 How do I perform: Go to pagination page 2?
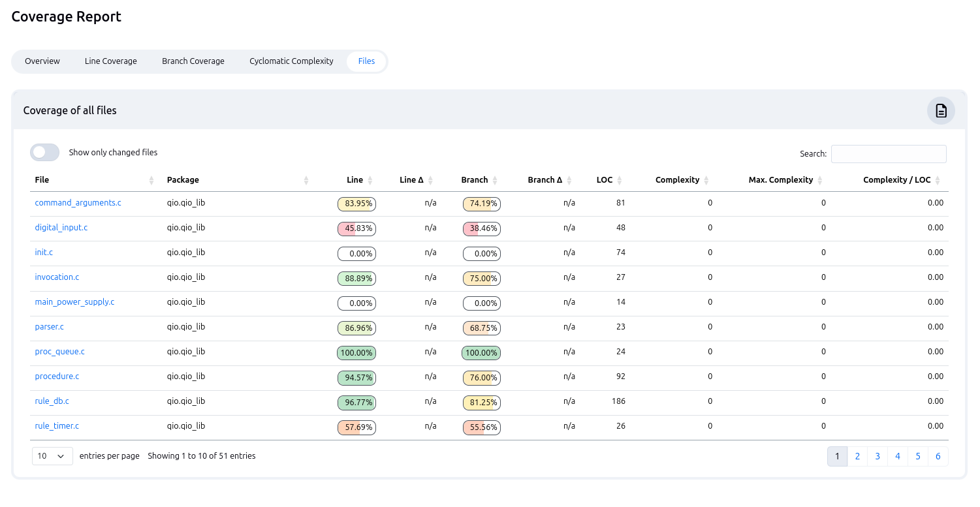(x=857, y=456)
